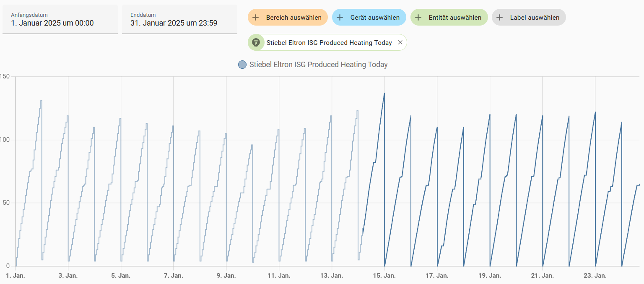
Task: Click the 15. Jan. axis label
Action: coord(384,276)
